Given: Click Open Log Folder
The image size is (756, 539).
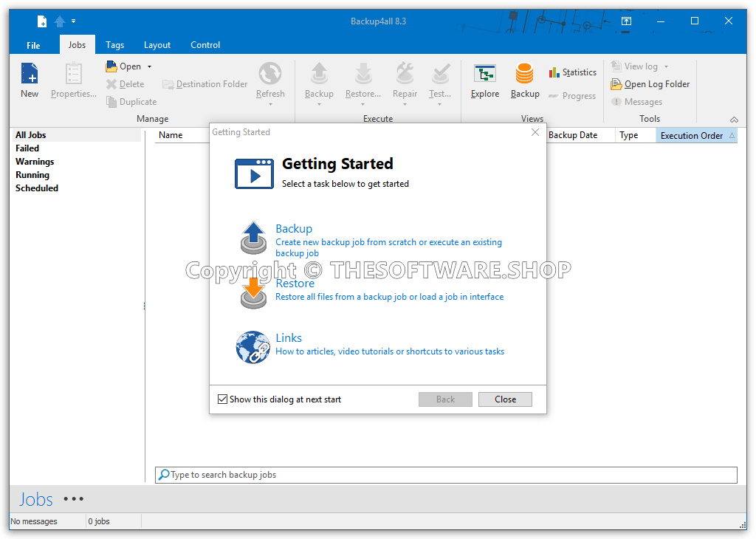Looking at the screenshot, I should (x=650, y=84).
